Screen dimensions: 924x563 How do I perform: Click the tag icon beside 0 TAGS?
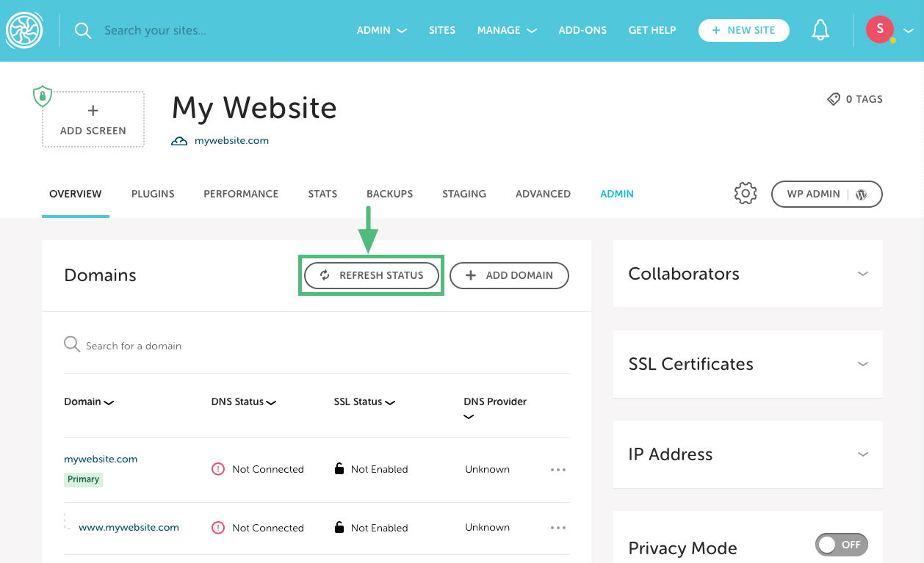click(x=832, y=98)
